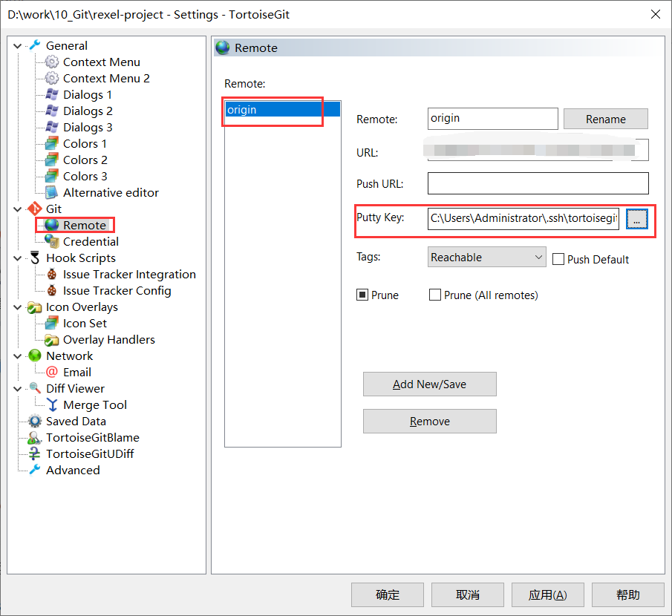Screen dimensions: 672x616
Task: Open the Saved Data settings page
Action: [x=76, y=422]
